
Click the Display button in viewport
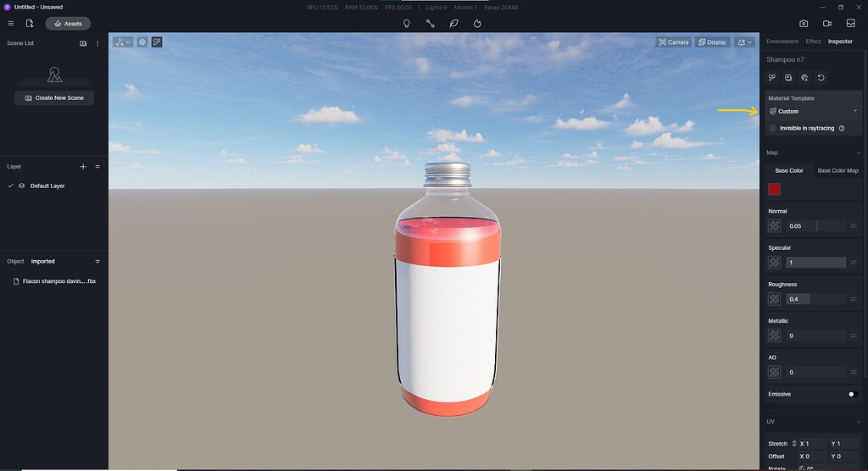tap(712, 42)
